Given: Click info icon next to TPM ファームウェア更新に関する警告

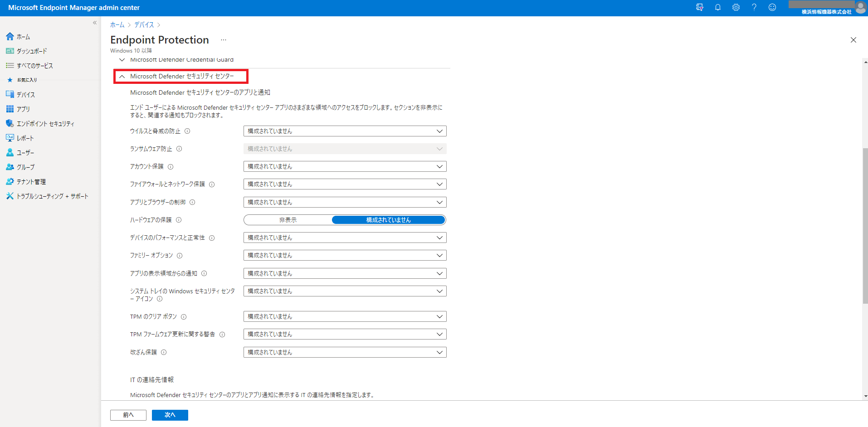Looking at the screenshot, I should 222,335.
